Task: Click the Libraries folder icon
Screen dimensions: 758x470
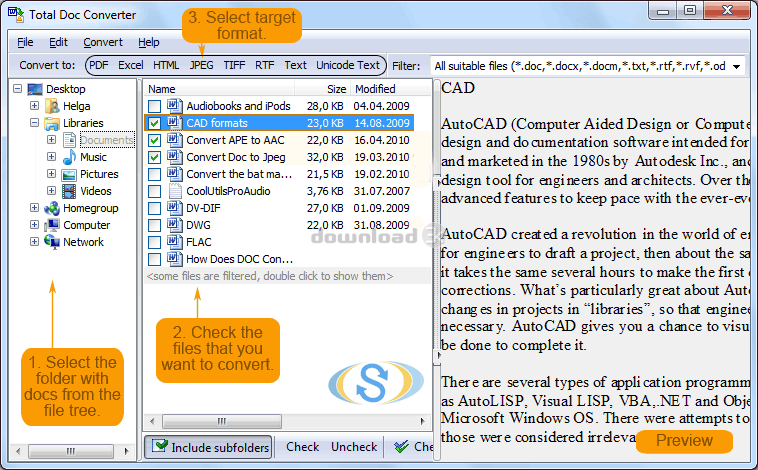Action: [52, 123]
